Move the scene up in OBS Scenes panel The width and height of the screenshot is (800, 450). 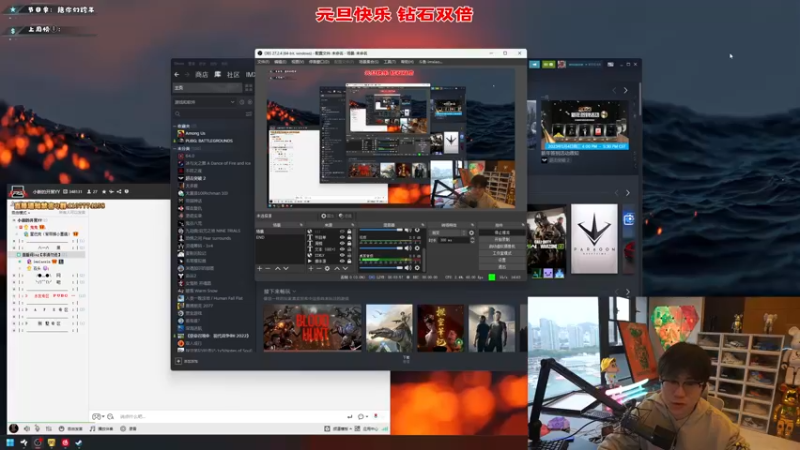tap(278, 268)
